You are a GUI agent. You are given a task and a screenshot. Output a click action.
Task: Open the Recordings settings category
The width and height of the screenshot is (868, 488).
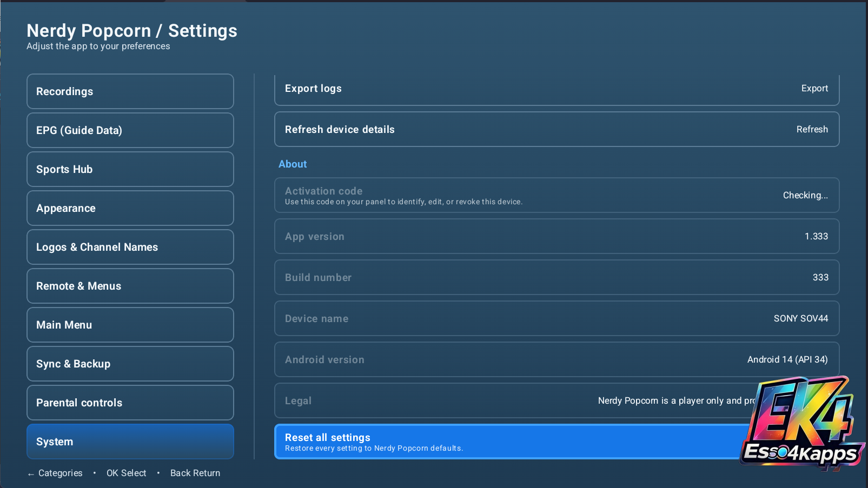click(x=130, y=91)
